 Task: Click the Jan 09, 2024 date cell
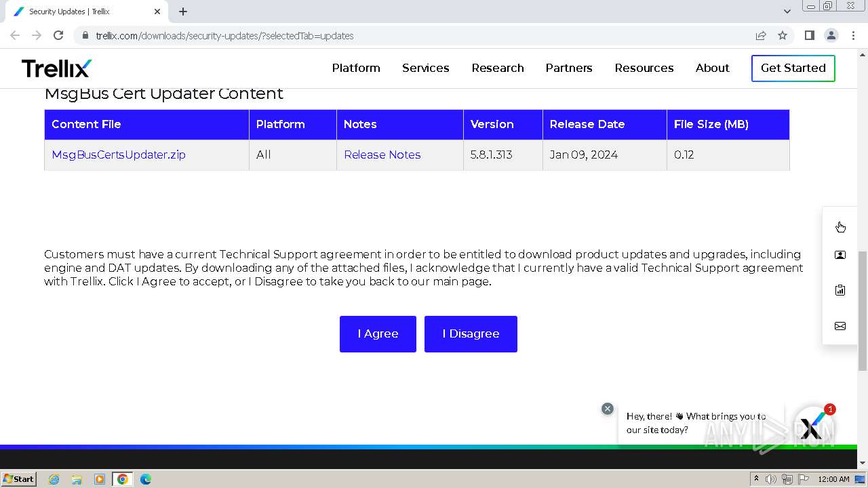pos(605,155)
